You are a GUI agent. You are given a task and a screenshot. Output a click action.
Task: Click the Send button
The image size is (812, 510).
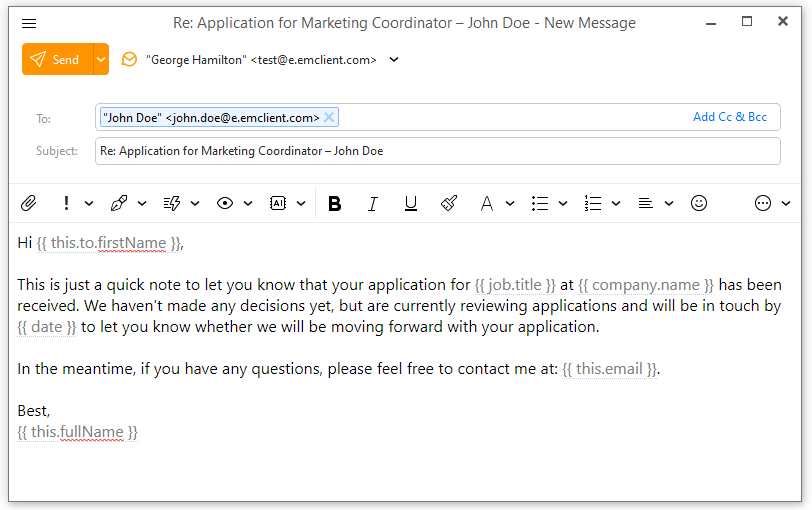(x=57, y=60)
